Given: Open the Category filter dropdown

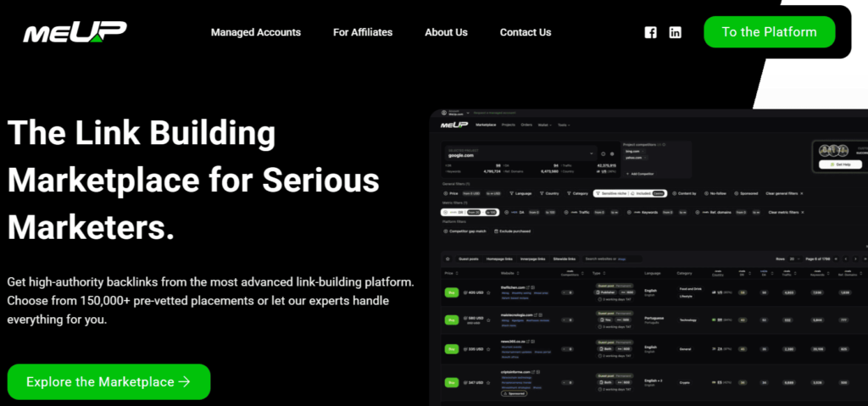Looking at the screenshot, I should pos(578,193).
